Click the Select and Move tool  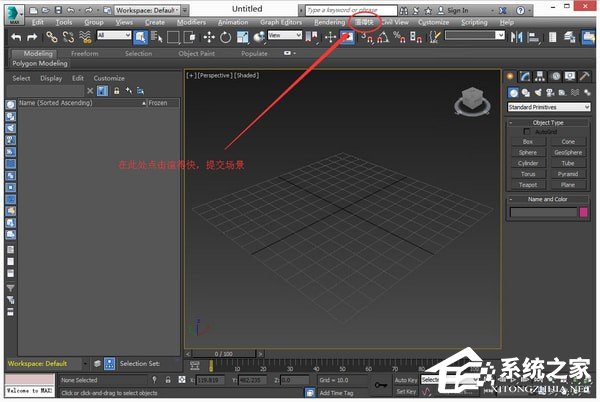tap(331, 37)
